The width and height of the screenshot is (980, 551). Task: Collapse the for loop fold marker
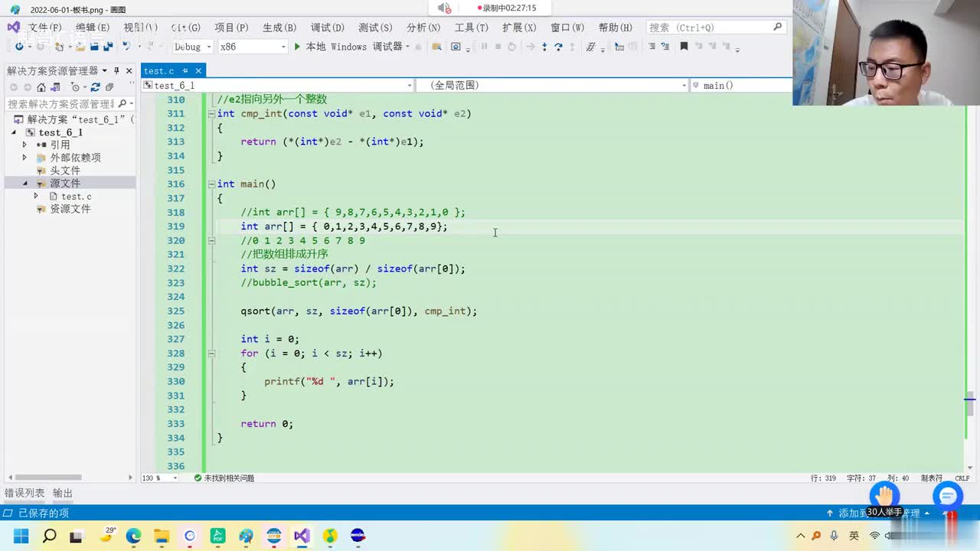tap(211, 354)
